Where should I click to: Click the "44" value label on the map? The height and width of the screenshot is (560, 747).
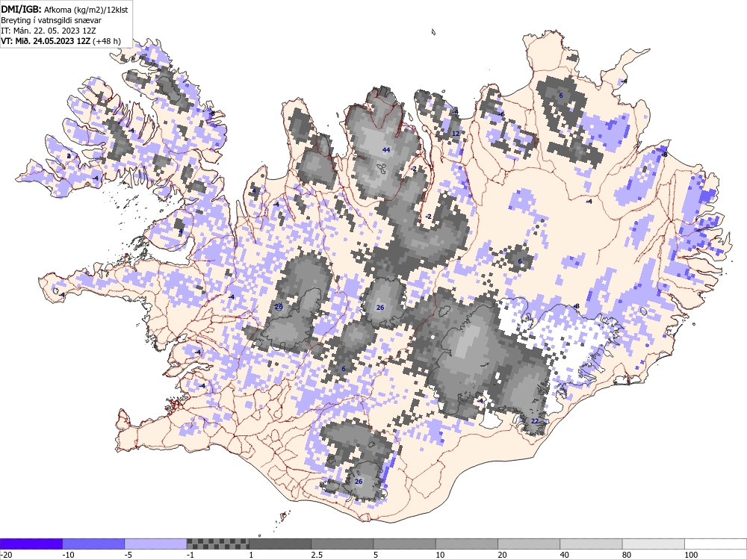(x=386, y=150)
